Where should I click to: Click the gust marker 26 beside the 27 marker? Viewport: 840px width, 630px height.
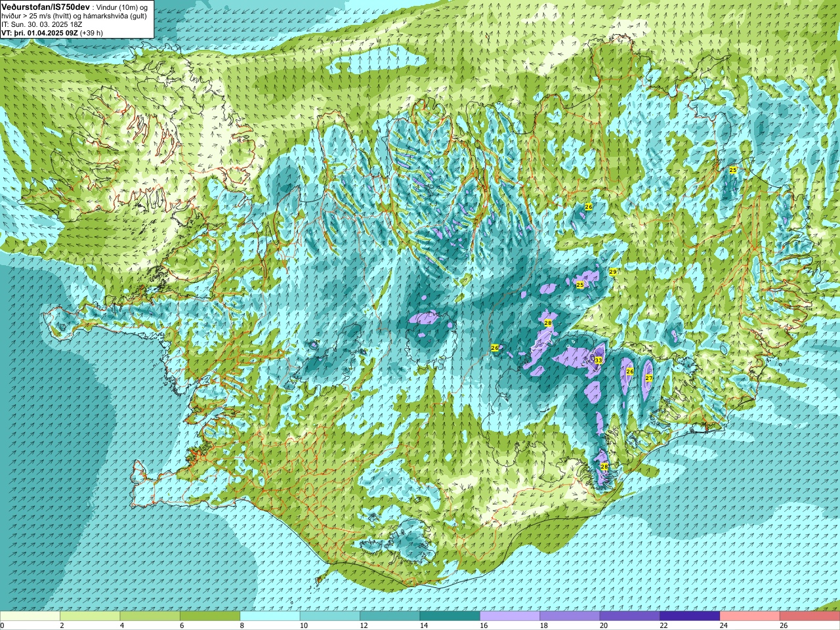[629, 371]
